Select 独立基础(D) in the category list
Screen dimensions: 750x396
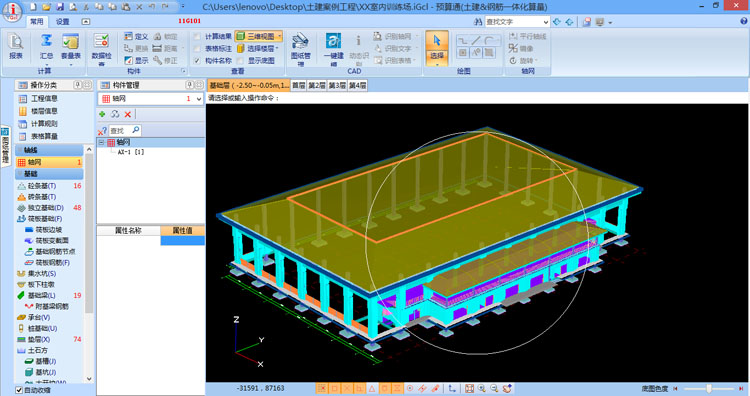(x=45, y=208)
